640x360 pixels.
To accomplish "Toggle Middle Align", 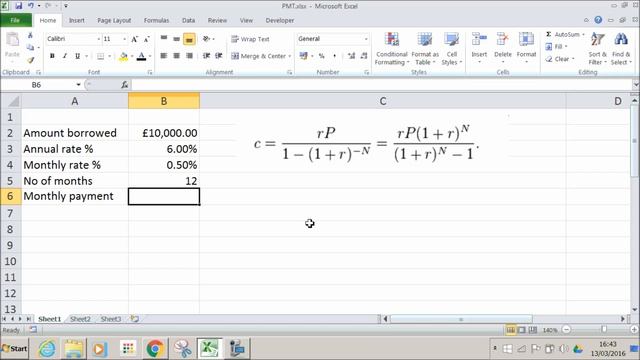I will [176, 39].
